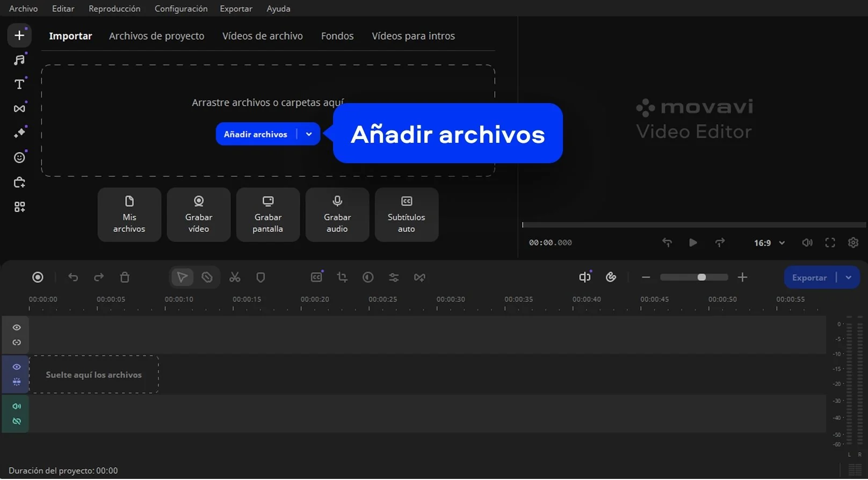Screen dimensions: 868x480
Task: Switch to the Fondos tab
Action: tap(337, 36)
